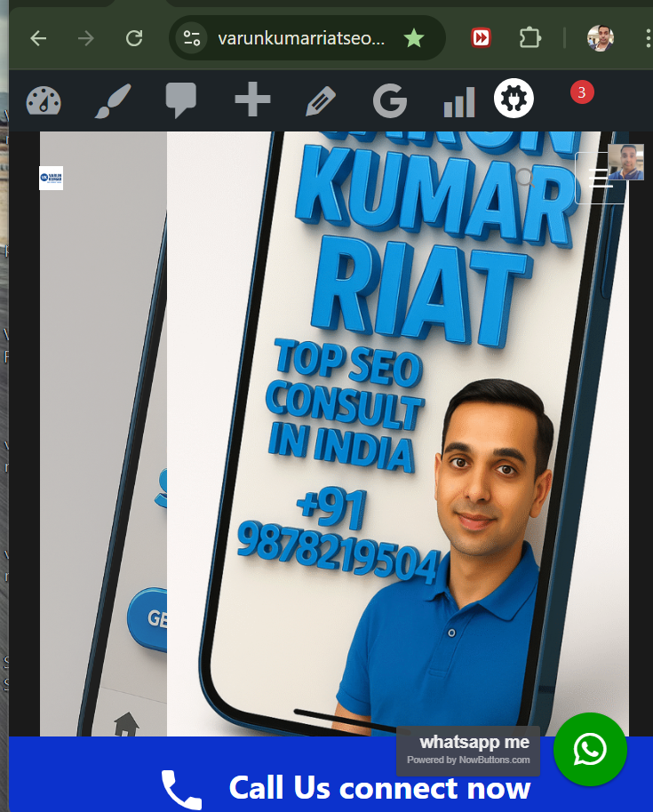This screenshot has width=653, height=812.
Task: Open the WordPress dashboard gauge icon
Action: click(x=44, y=100)
